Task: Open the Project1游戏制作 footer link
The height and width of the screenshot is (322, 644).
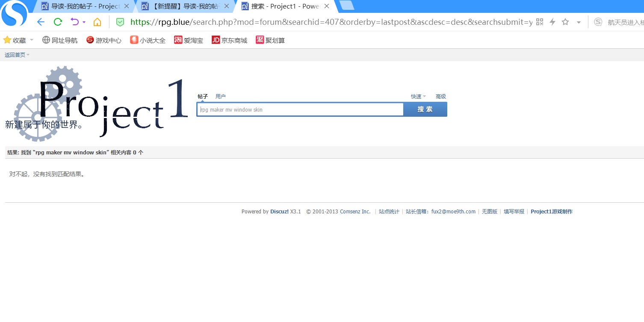Action: point(552,212)
